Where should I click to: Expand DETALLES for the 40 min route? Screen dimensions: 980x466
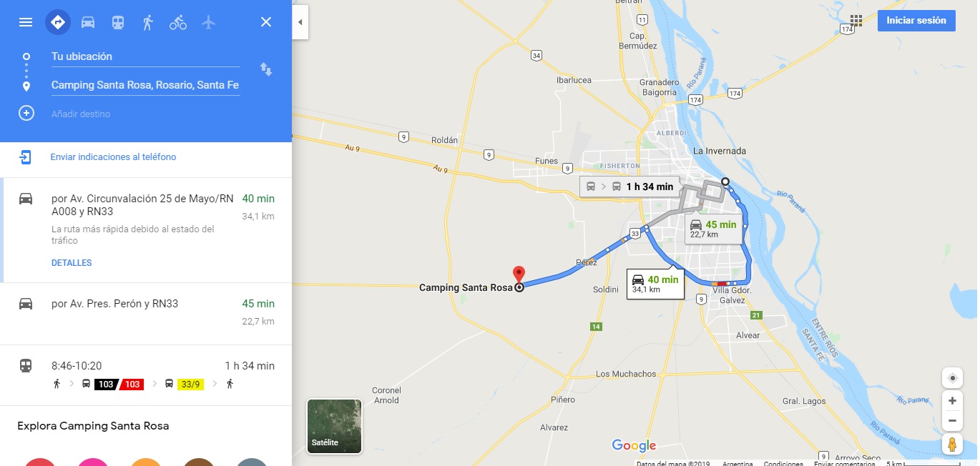coord(72,263)
